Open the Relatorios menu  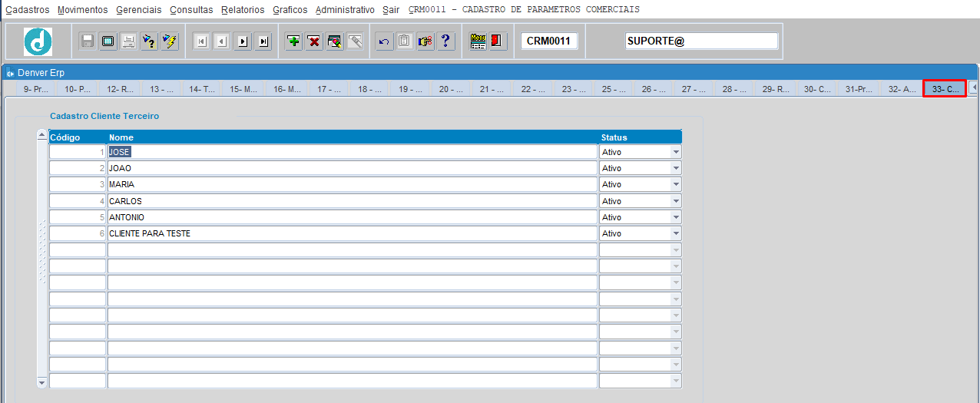click(243, 9)
